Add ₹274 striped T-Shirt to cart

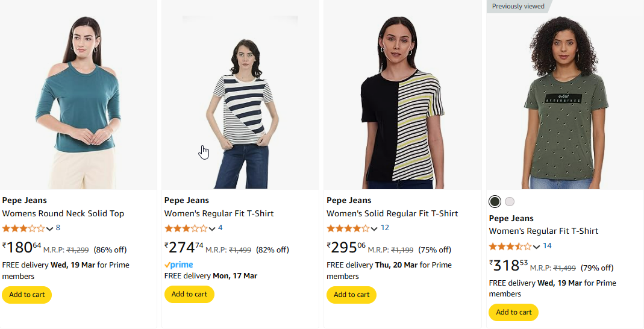[x=189, y=294]
